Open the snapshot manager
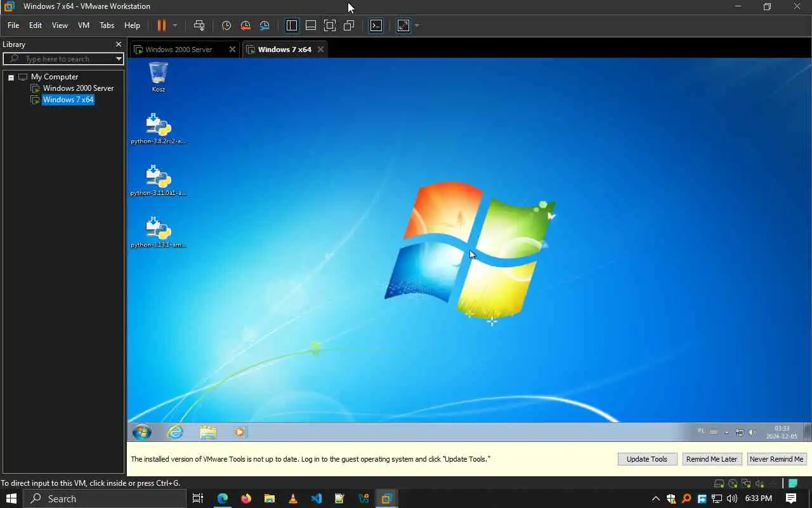Image resolution: width=812 pixels, height=508 pixels. click(265, 25)
